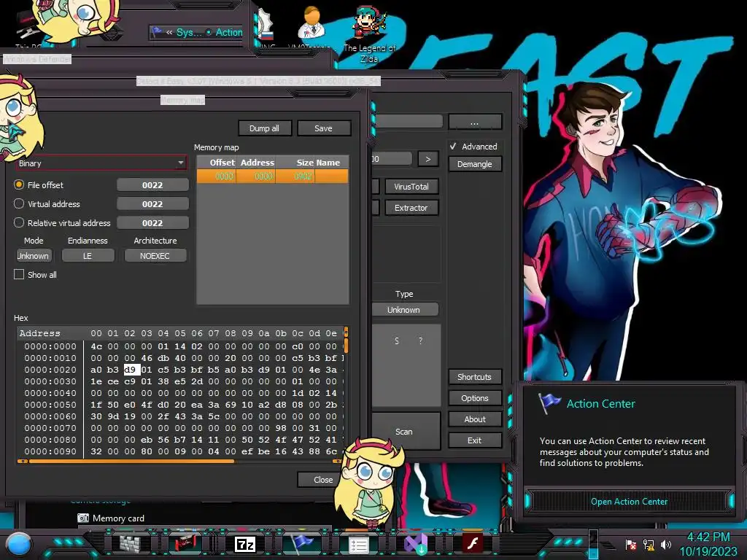
Task: Toggle the Advanced checkbox
Action: (x=453, y=146)
